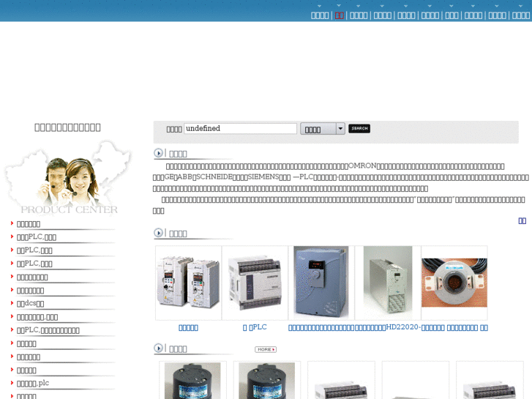Click the product caption link ending in "PLC"
Screen dimensions: 532x399
255,327
